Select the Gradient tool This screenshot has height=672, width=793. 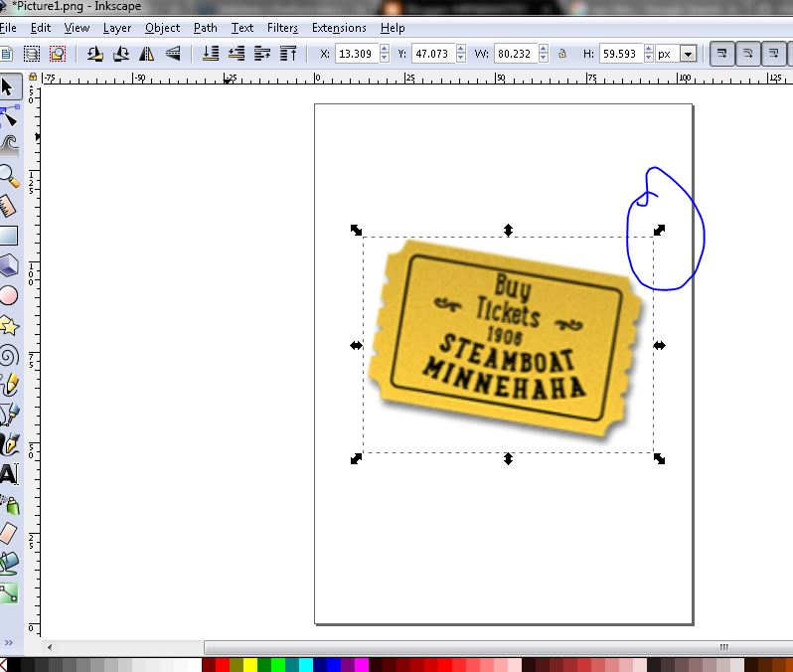click(9, 593)
